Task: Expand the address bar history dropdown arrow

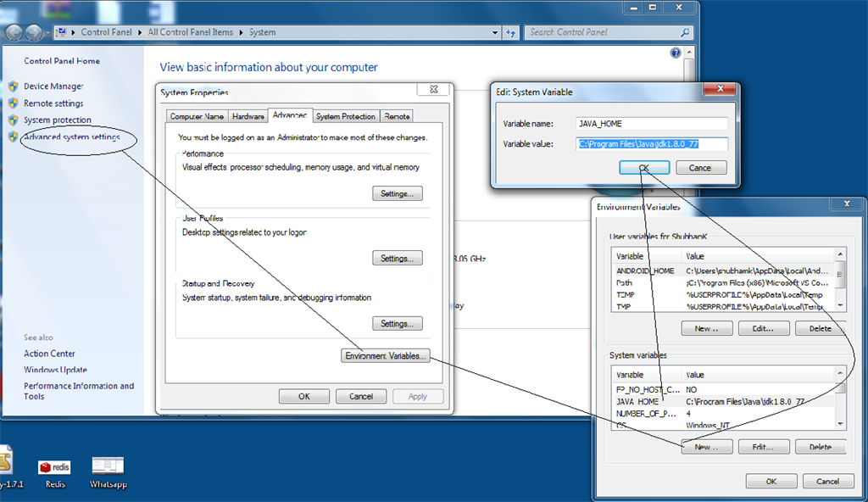Action: pyautogui.click(x=495, y=33)
